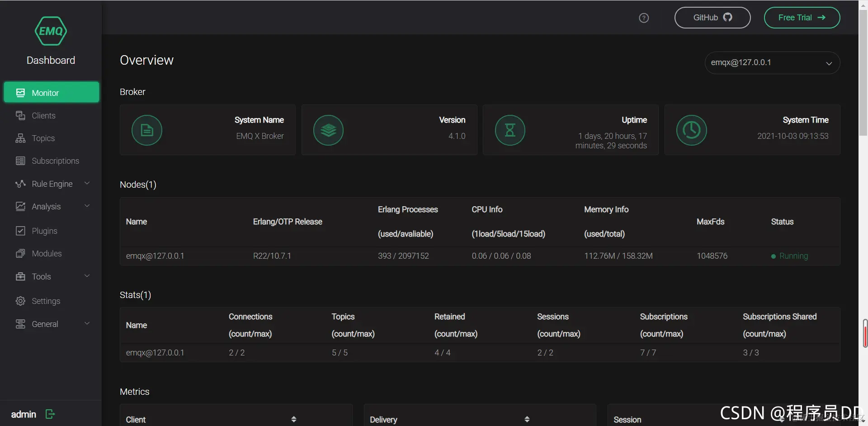Open the Plugins page
Image resolution: width=868 pixels, height=426 pixels.
[x=44, y=231]
